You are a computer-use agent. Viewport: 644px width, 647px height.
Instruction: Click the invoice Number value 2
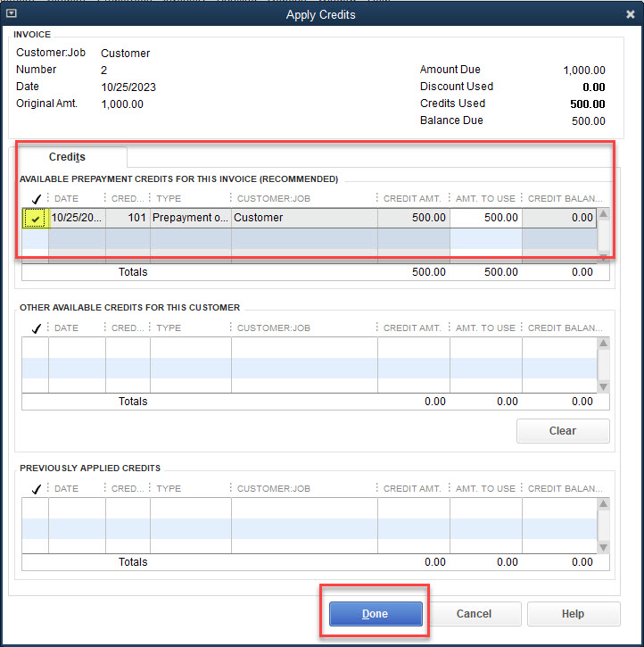[103, 71]
